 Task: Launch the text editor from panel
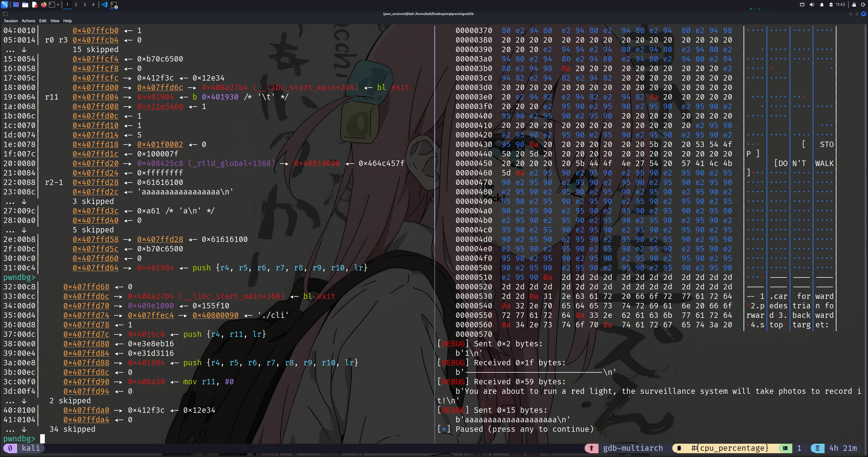coord(34,5)
